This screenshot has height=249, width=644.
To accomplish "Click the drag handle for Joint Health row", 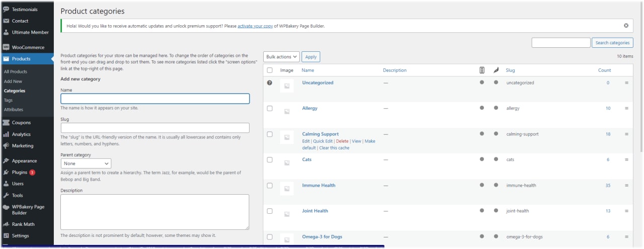I will click(x=626, y=211).
